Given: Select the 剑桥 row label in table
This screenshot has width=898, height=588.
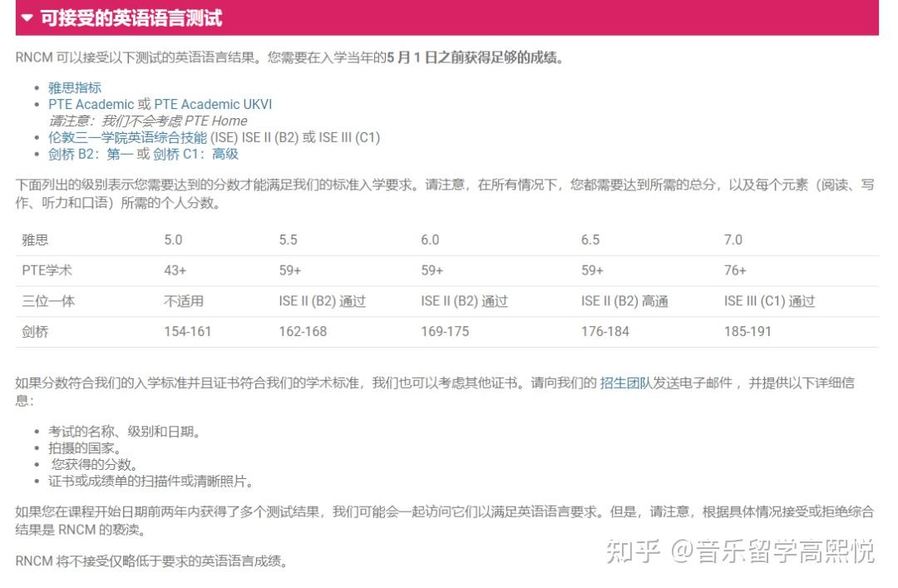Looking at the screenshot, I should point(35,332).
